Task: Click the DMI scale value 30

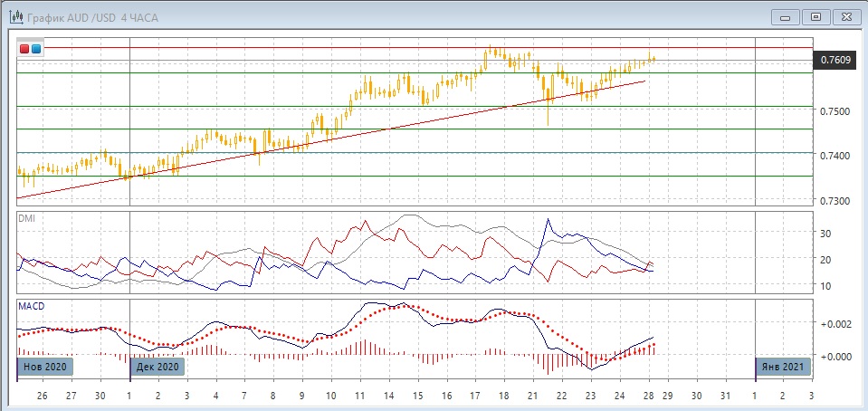Action: [825, 233]
